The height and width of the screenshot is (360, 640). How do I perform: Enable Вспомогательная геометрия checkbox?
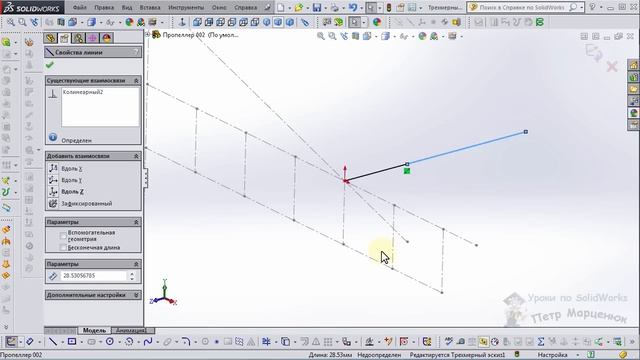pyautogui.click(x=63, y=236)
